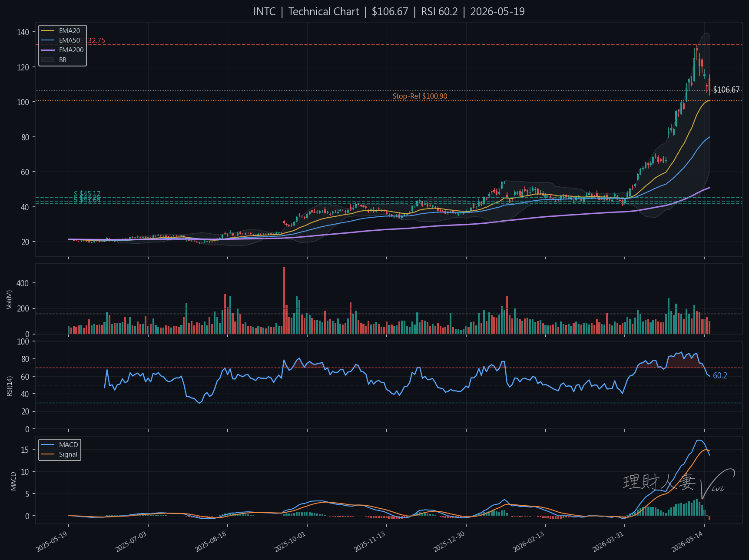Click the 40 tick on the price axis
749x560 pixels.
point(25,207)
